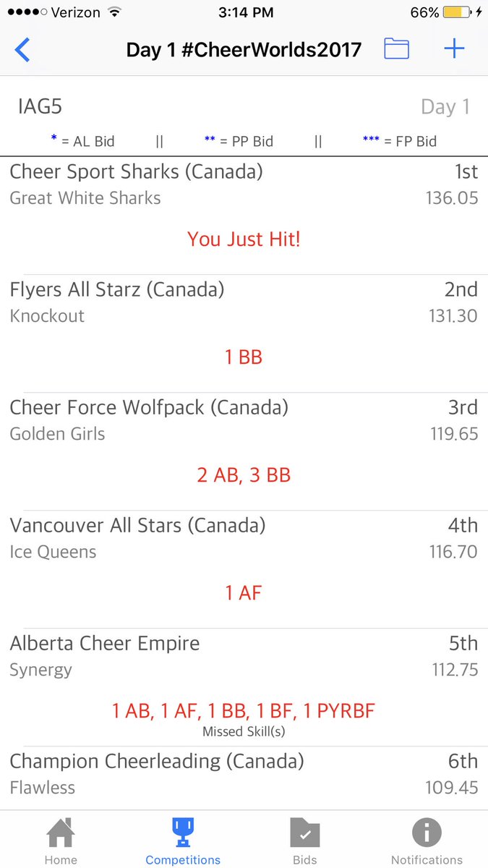Select Alberta Cheer Empire Synergy row
The width and height of the screenshot is (488, 868).
click(x=244, y=687)
